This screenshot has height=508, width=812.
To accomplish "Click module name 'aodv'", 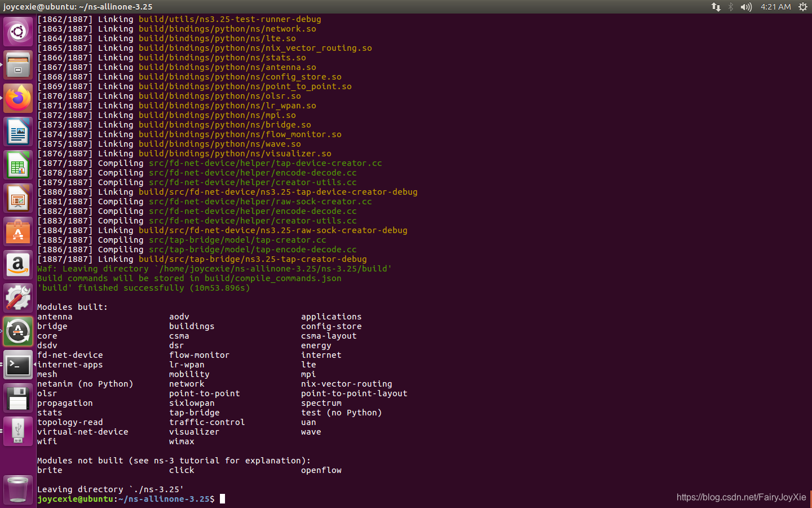I will [x=179, y=317].
